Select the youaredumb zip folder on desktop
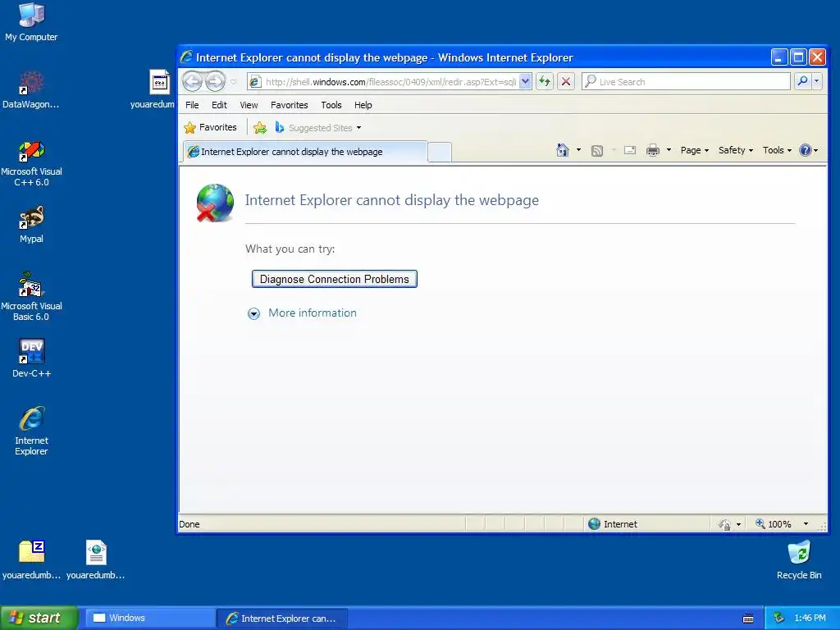This screenshot has width=840, height=630. coord(31,559)
